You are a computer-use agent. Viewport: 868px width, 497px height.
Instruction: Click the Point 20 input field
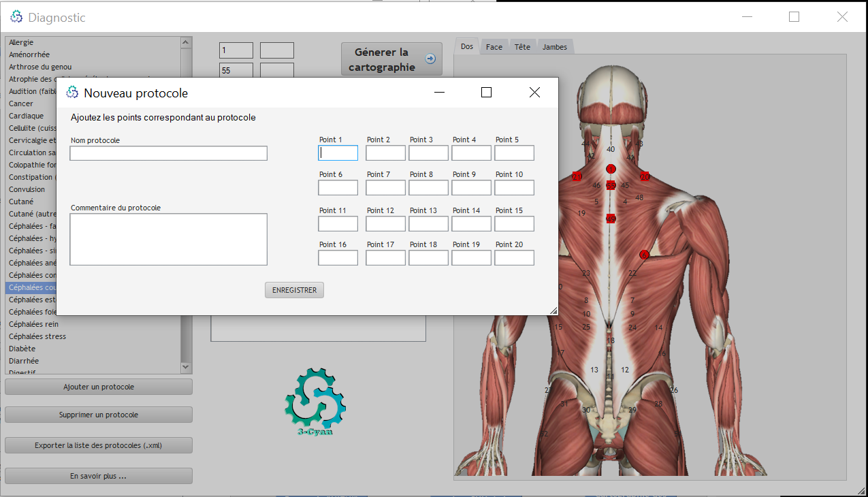(x=514, y=257)
